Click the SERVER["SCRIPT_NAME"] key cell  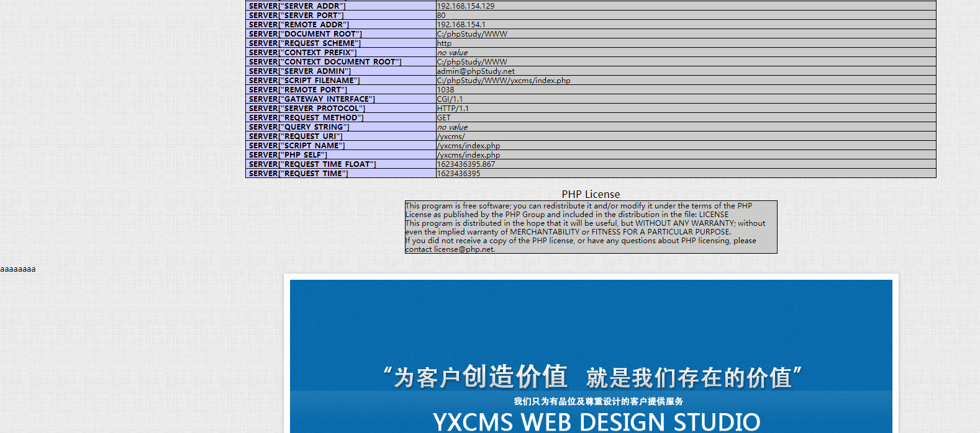click(x=341, y=145)
